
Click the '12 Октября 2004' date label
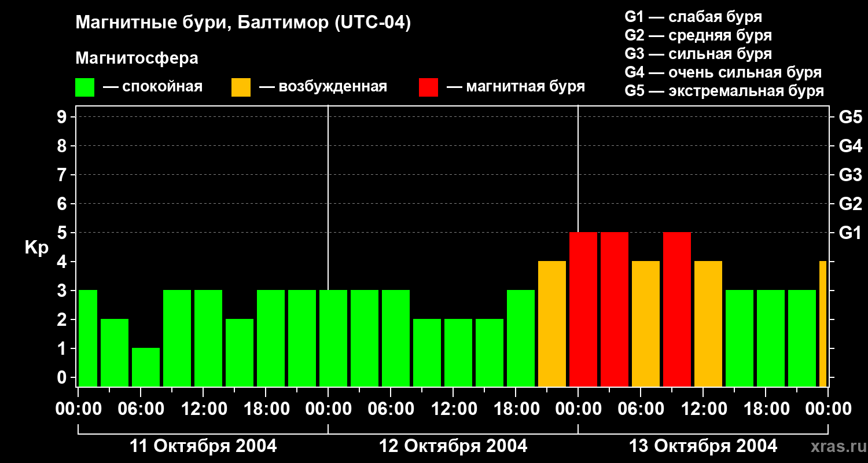point(453,446)
